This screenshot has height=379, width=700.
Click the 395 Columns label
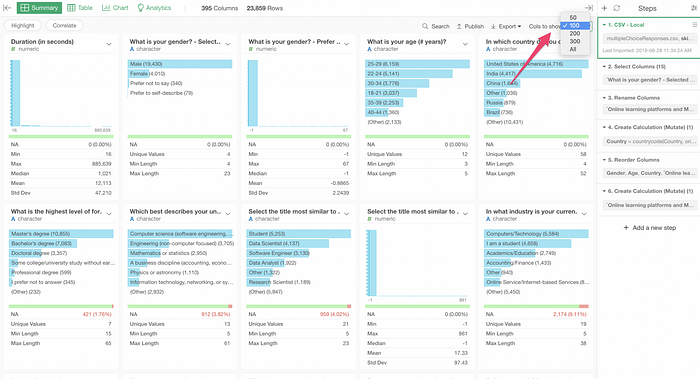[x=220, y=8]
